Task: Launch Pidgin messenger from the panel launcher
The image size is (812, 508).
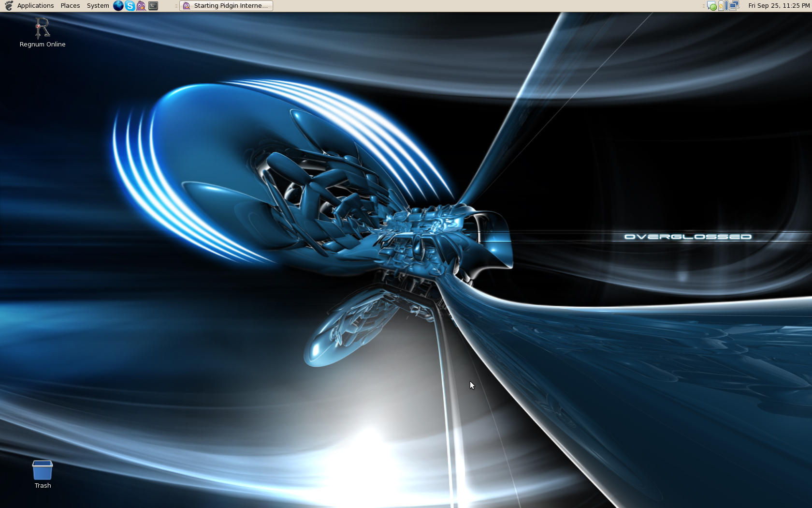Action: click(x=141, y=6)
